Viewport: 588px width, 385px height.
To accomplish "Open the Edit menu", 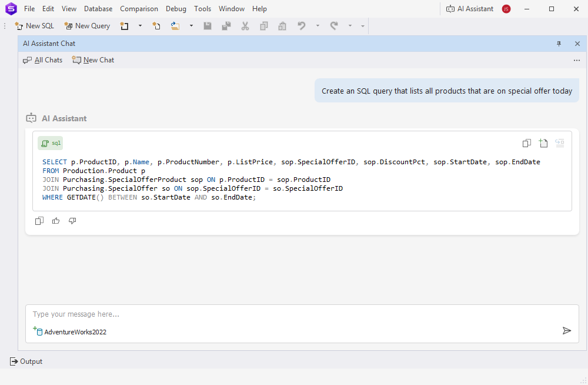I will tap(48, 9).
